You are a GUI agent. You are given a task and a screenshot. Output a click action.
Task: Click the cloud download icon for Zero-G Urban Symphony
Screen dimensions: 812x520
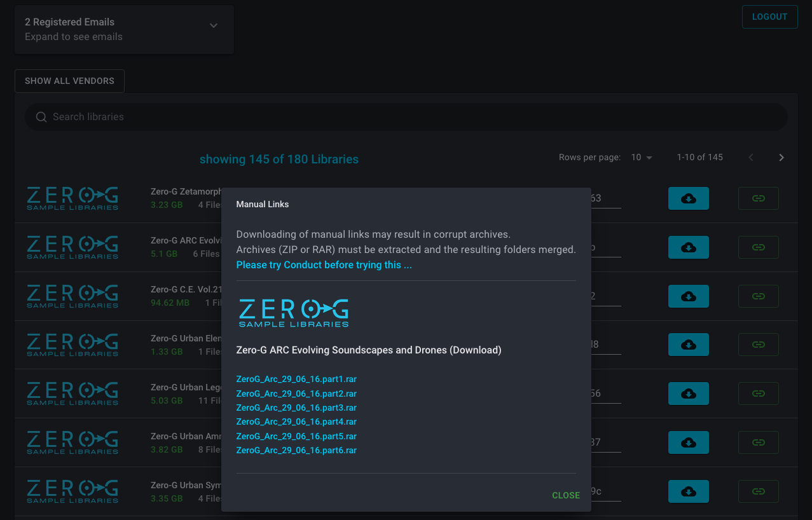click(x=688, y=491)
